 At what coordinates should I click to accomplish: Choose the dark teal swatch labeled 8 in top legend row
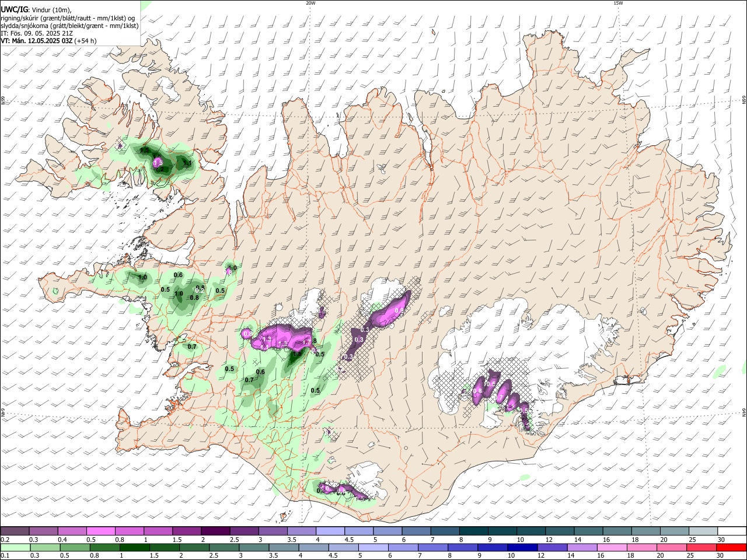pyautogui.click(x=473, y=531)
